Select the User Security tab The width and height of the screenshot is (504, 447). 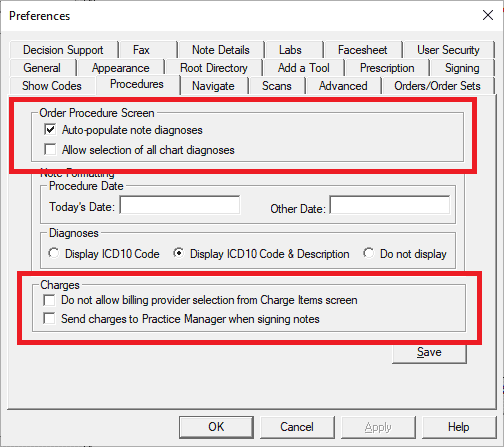tap(448, 50)
